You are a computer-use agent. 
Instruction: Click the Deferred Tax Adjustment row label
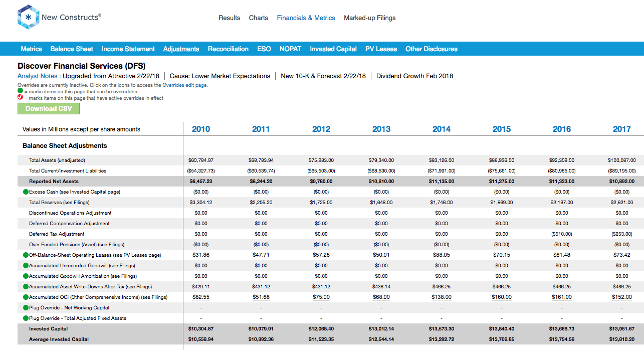point(57,234)
